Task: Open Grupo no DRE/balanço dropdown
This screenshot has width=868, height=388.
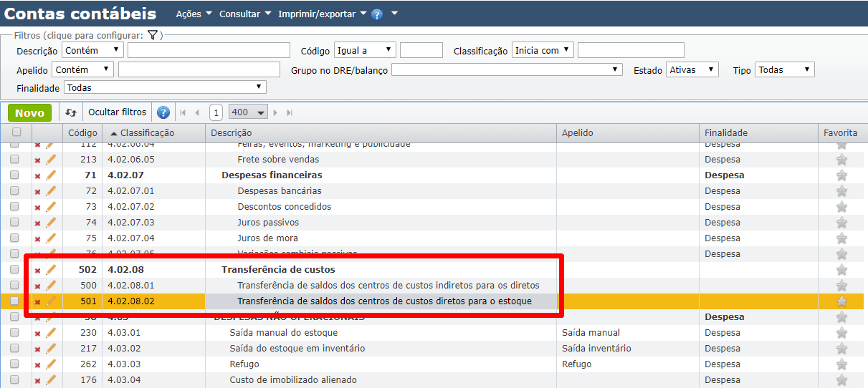Action: point(507,69)
